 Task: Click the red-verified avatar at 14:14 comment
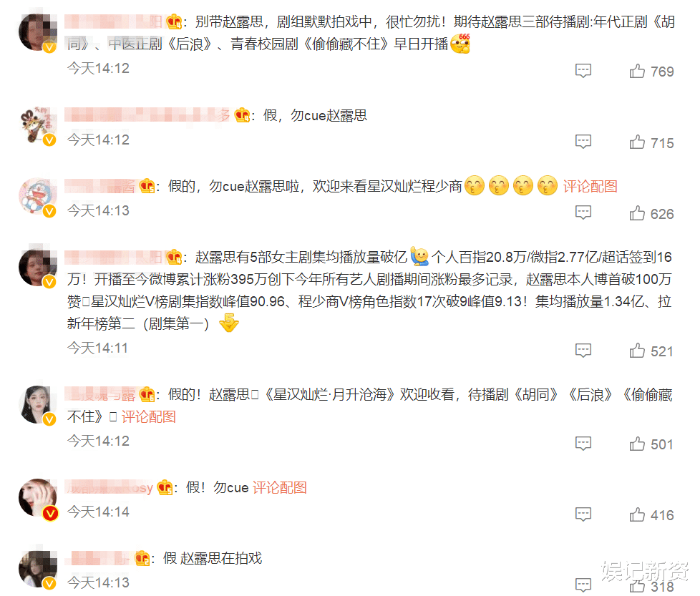point(37,498)
